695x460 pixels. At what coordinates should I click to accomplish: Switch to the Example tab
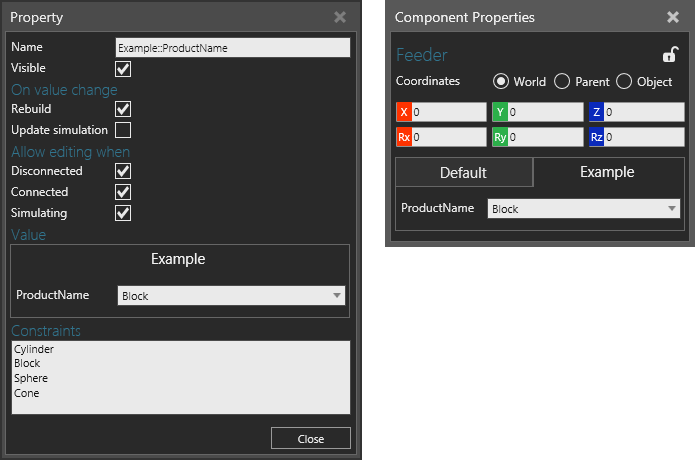click(x=607, y=172)
